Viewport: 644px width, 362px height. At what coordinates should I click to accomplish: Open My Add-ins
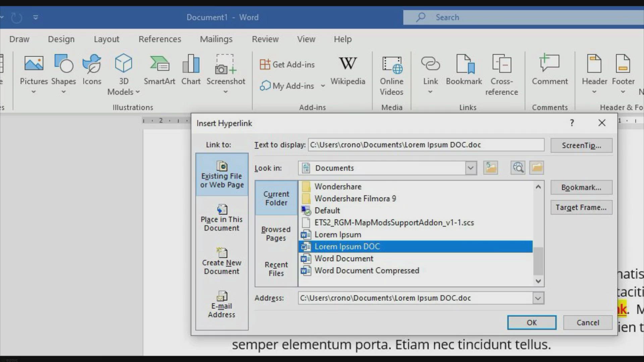(x=287, y=86)
